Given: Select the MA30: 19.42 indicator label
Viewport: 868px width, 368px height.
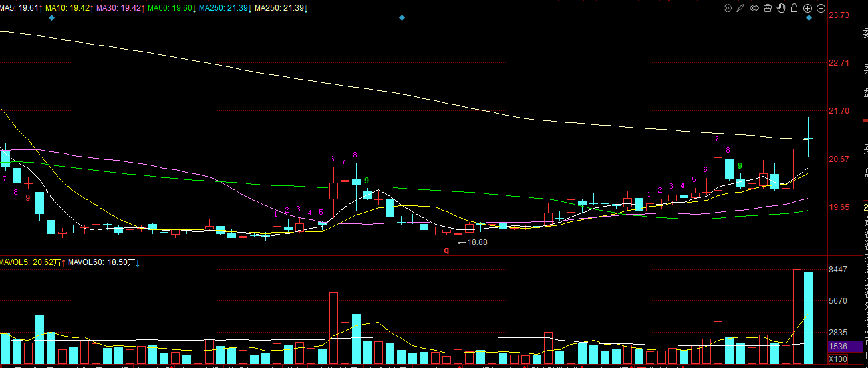Looking at the screenshot, I should [120, 8].
